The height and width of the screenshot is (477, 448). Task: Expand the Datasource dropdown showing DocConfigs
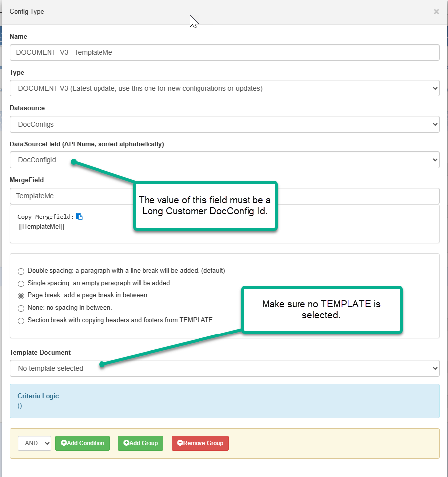tap(225, 124)
